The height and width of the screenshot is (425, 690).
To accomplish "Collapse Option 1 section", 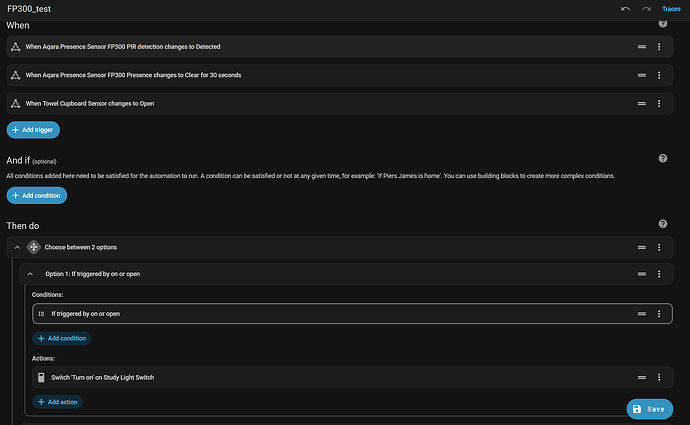I will click(x=30, y=273).
